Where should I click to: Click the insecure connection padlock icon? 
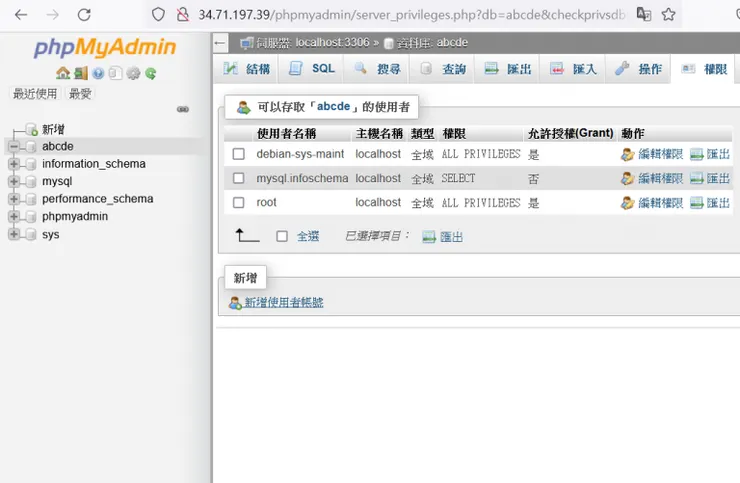(x=183, y=15)
